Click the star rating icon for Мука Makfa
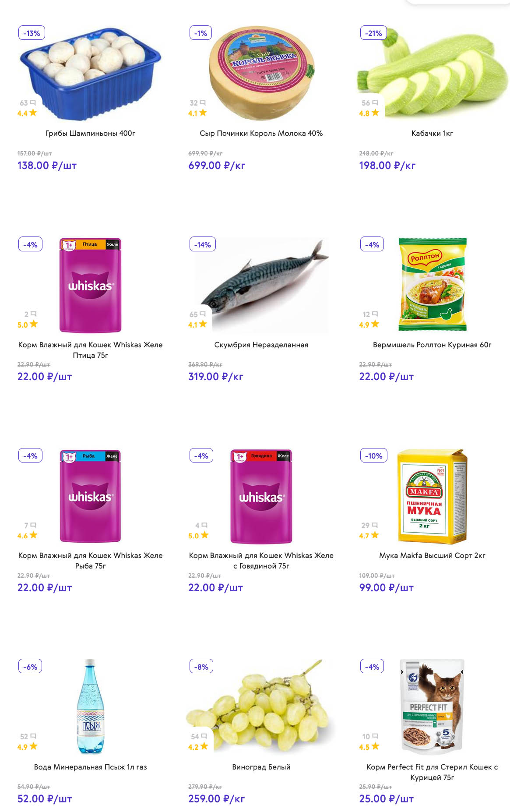 [x=375, y=535]
